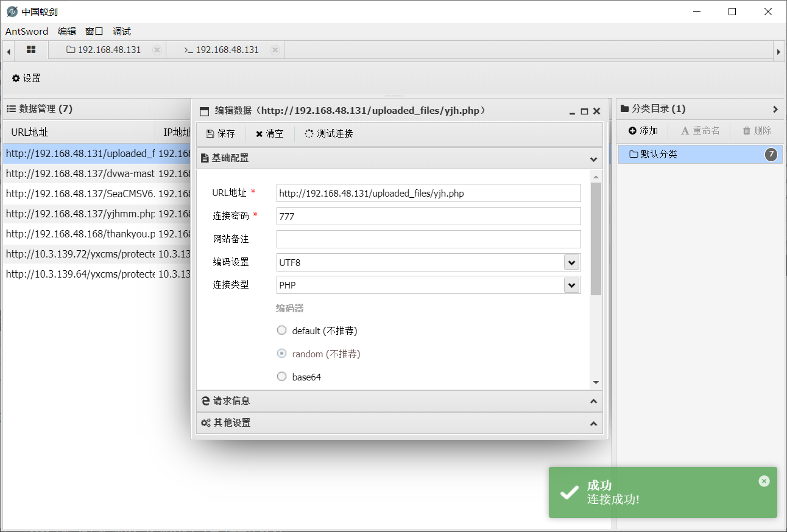Open the AntSword menu
The width and height of the screenshot is (787, 532).
[x=27, y=32]
